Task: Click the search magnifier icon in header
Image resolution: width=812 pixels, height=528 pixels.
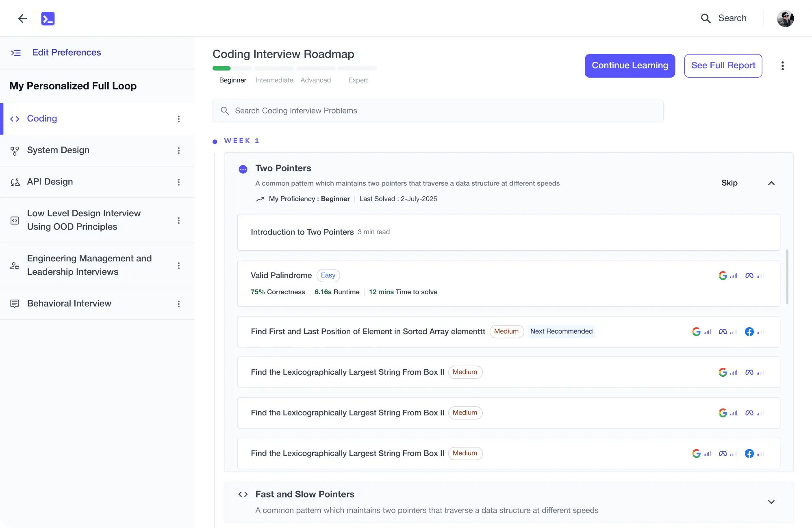Action: pos(706,18)
